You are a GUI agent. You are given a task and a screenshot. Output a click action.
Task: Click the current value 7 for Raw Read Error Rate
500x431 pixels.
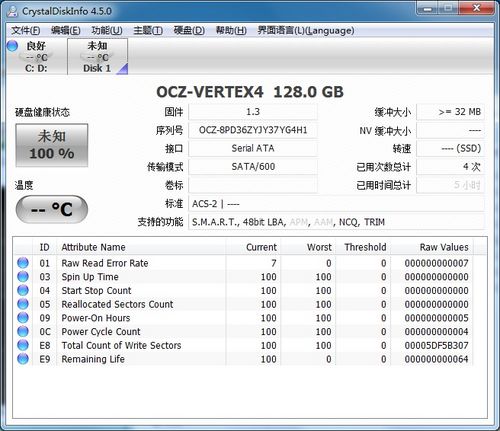coord(274,263)
